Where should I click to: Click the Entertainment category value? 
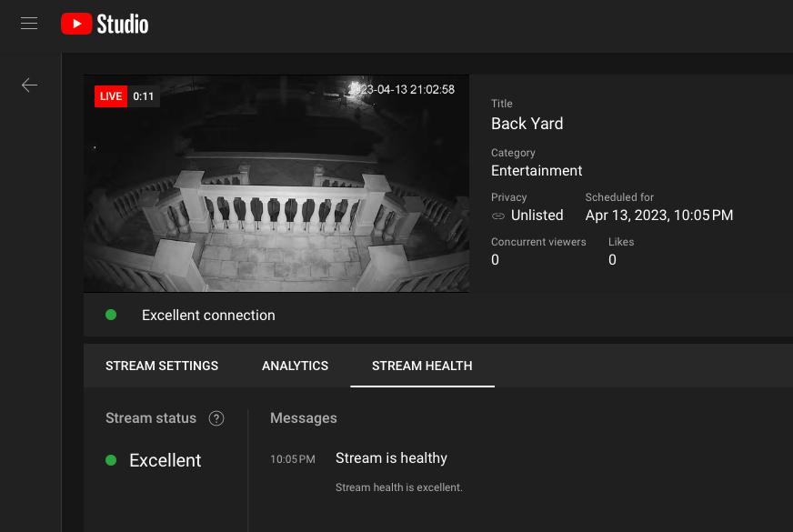tap(537, 170)
